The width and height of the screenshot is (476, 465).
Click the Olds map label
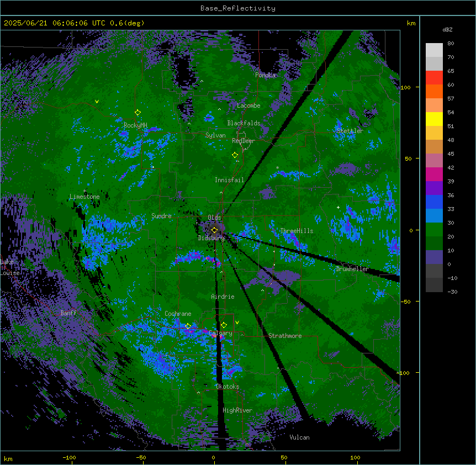[214, 218]
